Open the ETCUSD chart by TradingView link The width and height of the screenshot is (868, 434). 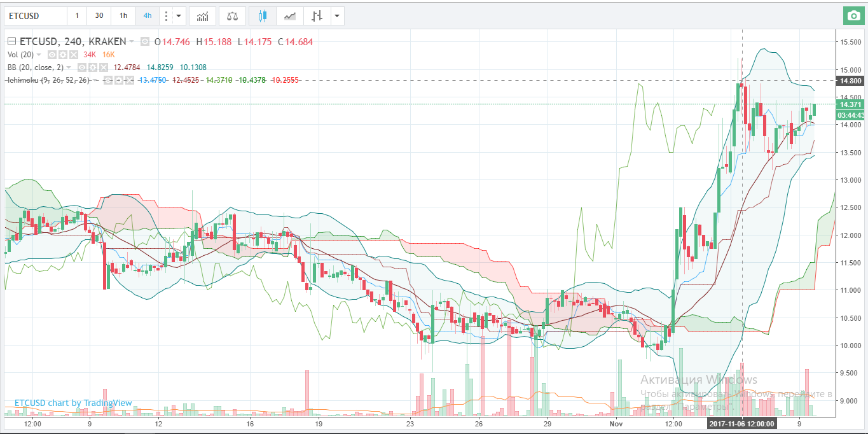pyautogui.click(x=73, y=403)
